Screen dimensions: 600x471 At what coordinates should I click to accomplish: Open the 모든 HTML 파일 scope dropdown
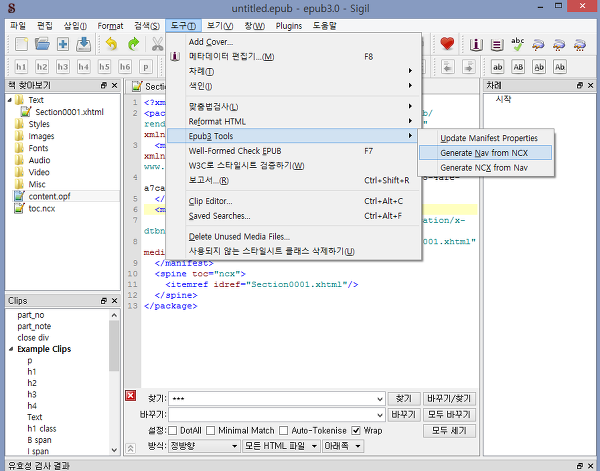[x=281, y=446]
